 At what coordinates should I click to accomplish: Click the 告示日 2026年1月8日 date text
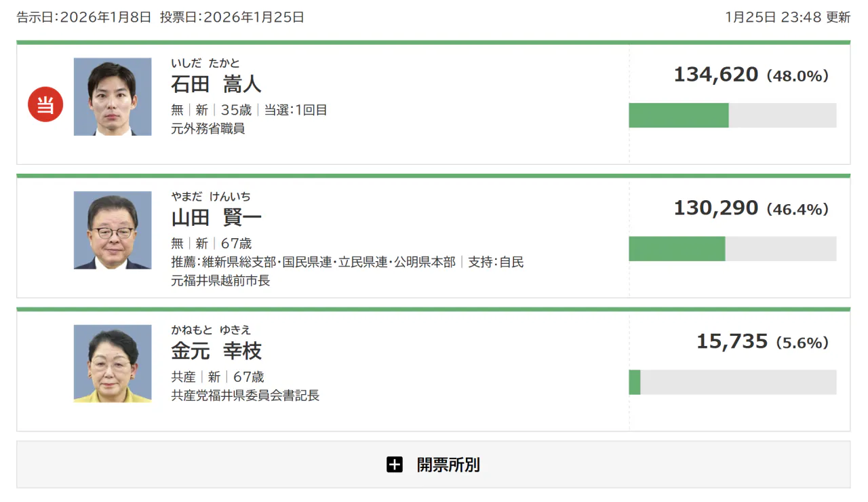[x=84, y=18]
